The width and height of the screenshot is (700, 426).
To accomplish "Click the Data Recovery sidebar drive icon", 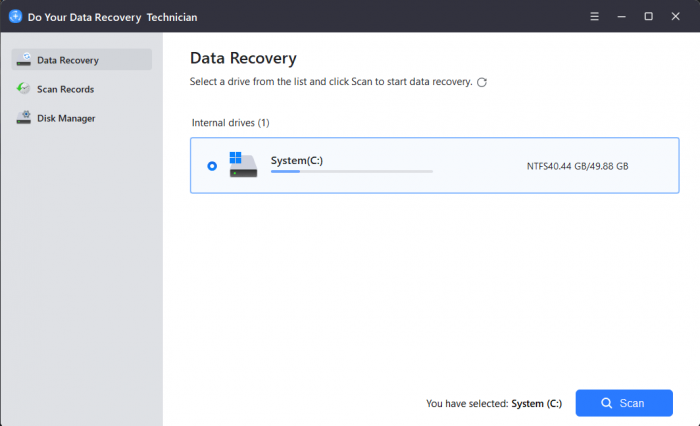I will (23, 60).
